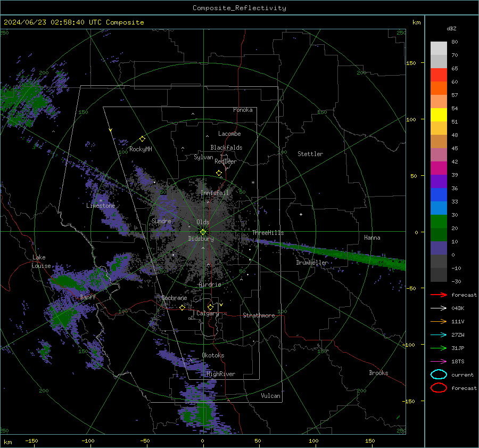The width and height of the screenshot is (479, 448).
Task: Click the ThreeHills city label
Action: point(268,233)
